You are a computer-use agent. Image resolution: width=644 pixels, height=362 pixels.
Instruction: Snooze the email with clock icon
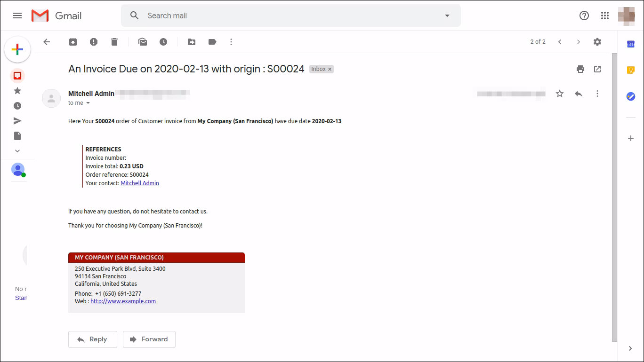point(163,42)
